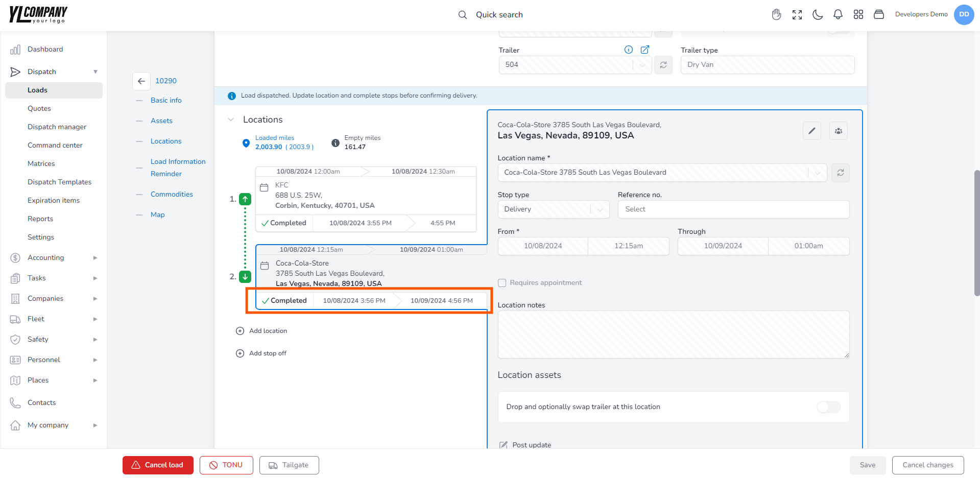Click the back arrow beside 10290
The image size is (980, 478).
click(141, 81)
